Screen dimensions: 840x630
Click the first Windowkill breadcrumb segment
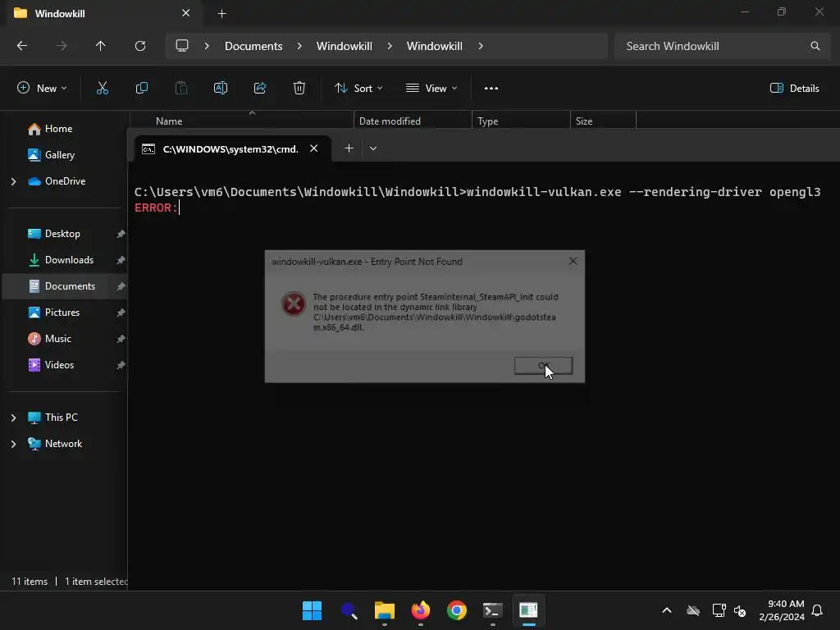click(344, 46)
